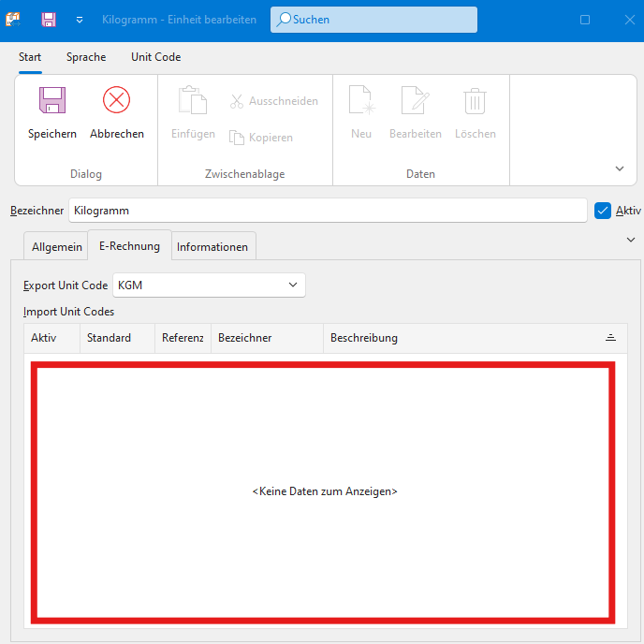The height and width of the screenshot is (644, 644).
Task: Click the Suchen search box
Action: [374, 20]
